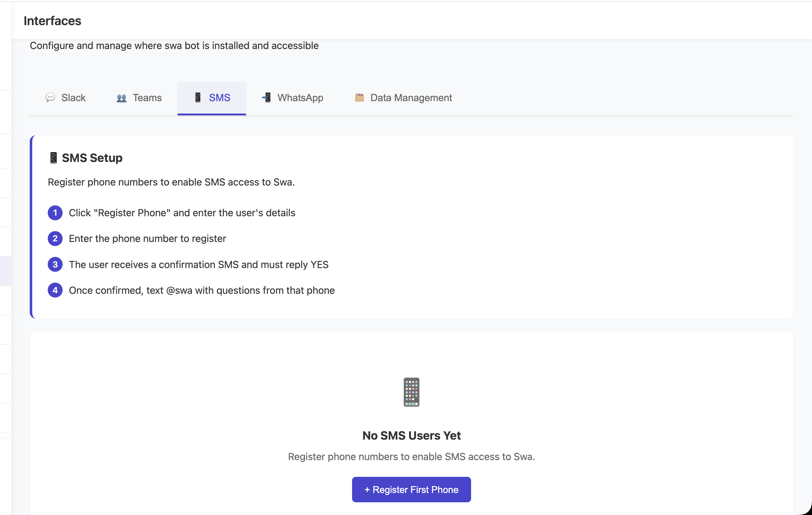
Task: Click the Teams people icon
Action: pyautogui.click(x=122, y=97)
